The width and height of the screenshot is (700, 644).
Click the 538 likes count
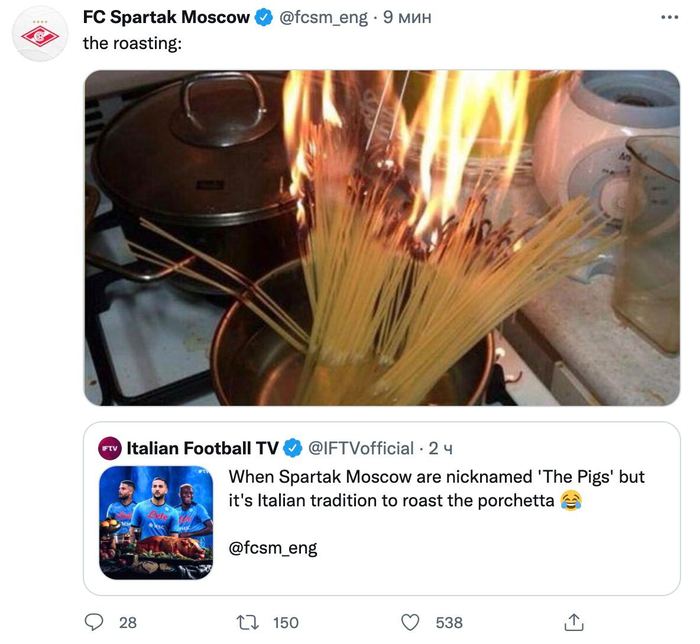click(449, 622)
